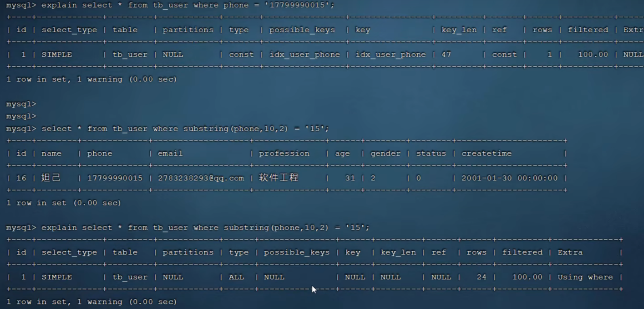Click the 'age' column header
This screenshot has width=644, height=309.
[342, 154]
